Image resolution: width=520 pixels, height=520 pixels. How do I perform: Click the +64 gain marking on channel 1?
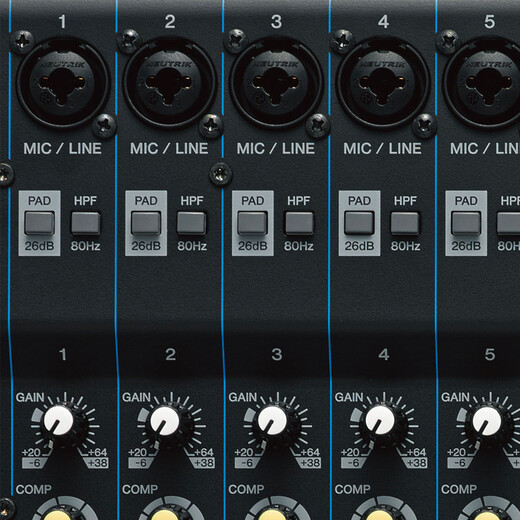point(98,452)
